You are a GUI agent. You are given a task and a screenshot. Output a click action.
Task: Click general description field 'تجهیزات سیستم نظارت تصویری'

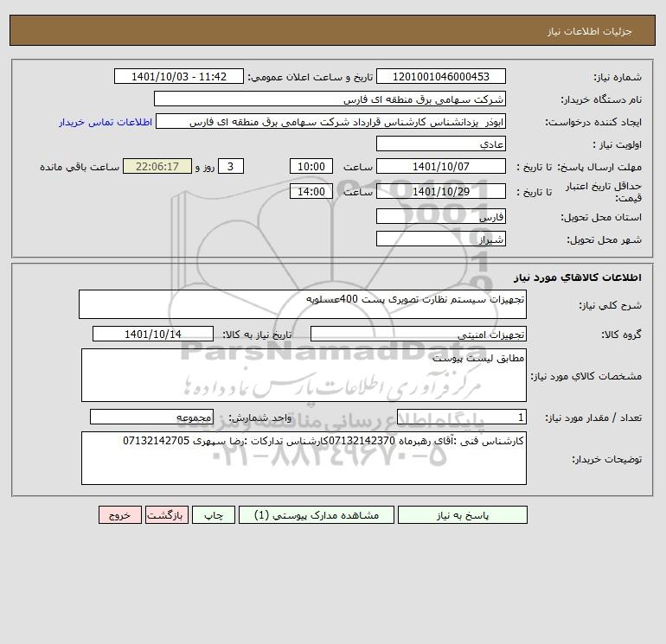303,304
